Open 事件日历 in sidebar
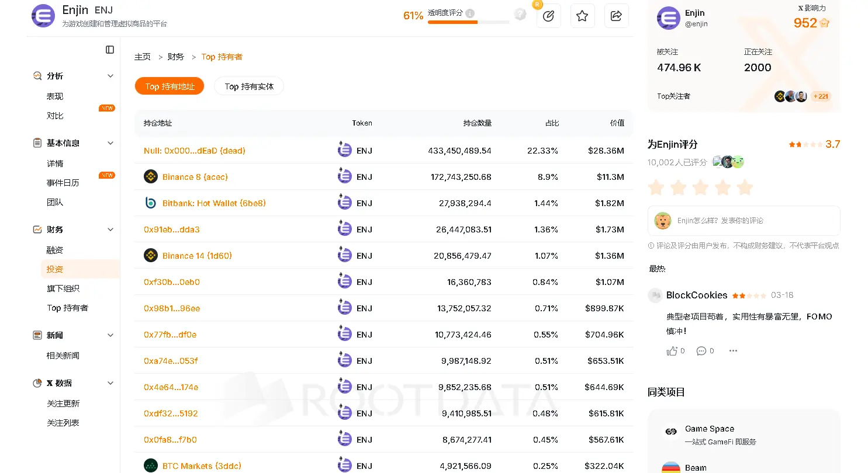Screen dimensions: 868x473 pos(63,183)
